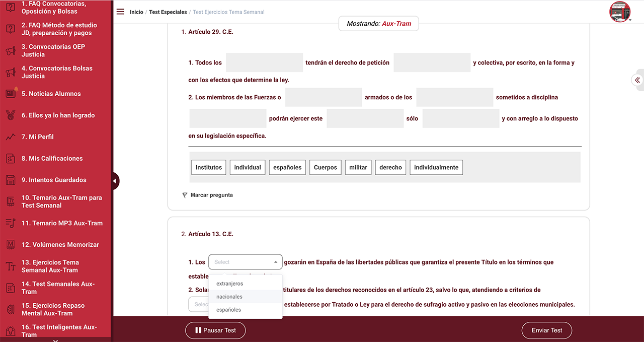Click Marcar pregunta link

pos(211,195)
